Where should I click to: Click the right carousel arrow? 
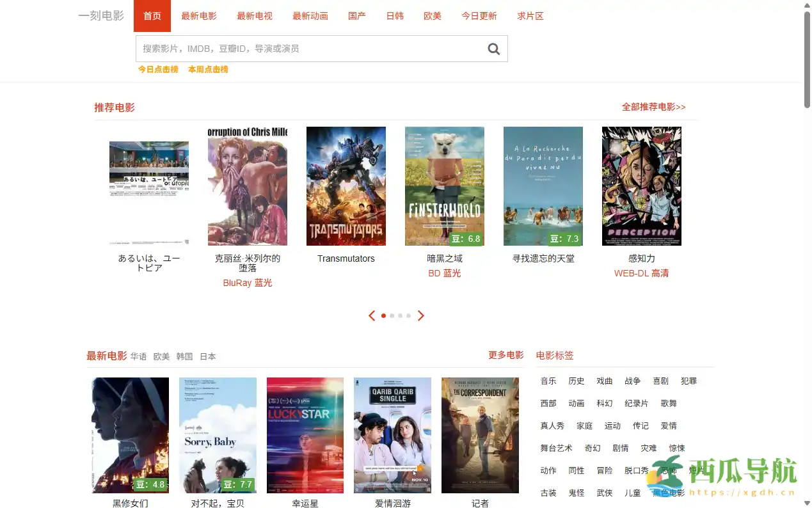421,315
